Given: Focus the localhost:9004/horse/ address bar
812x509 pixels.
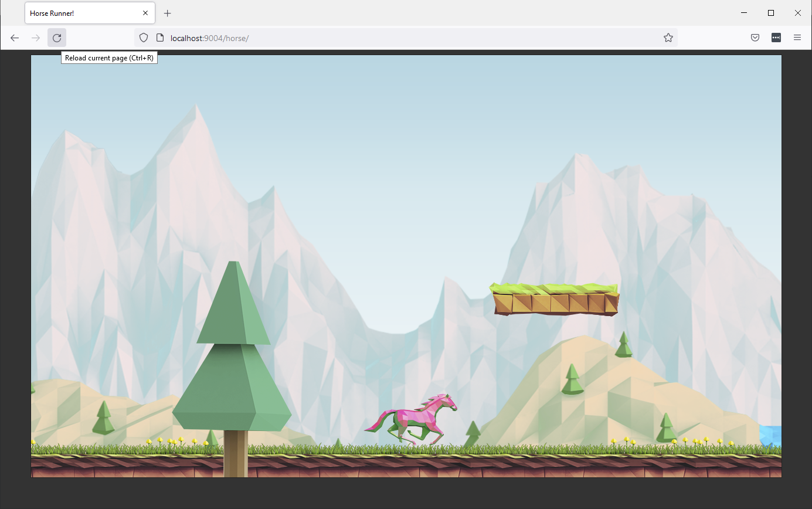Looking at the screenshot, I should [410, 38].
